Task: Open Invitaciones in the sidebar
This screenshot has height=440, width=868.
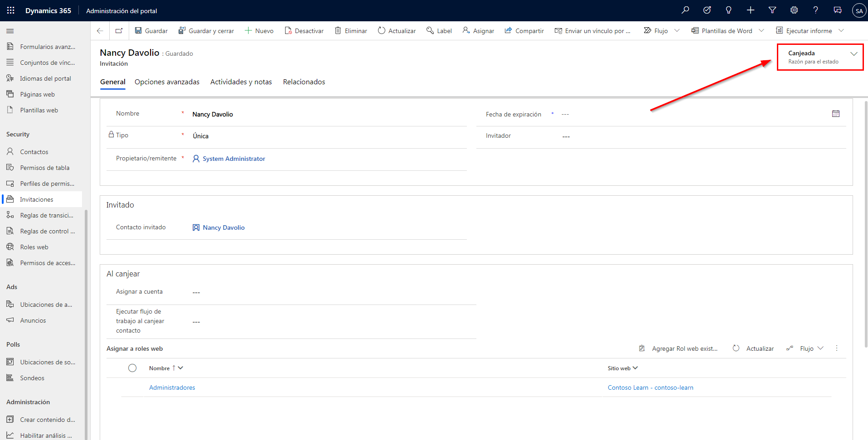Action: pyautogui.click(x=42, y=199)
